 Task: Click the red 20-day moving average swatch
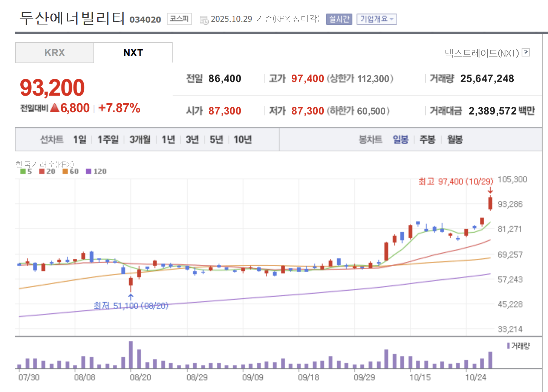point(42,171)
